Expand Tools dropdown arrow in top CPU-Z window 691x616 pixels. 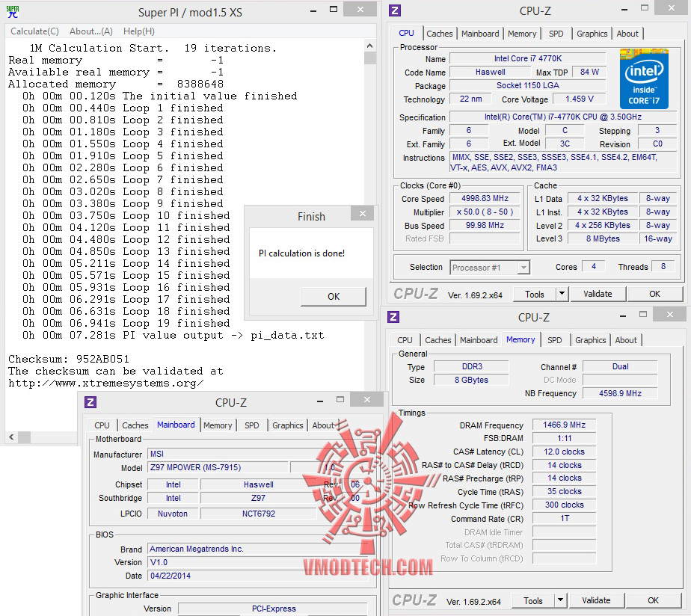coord(562,294)
